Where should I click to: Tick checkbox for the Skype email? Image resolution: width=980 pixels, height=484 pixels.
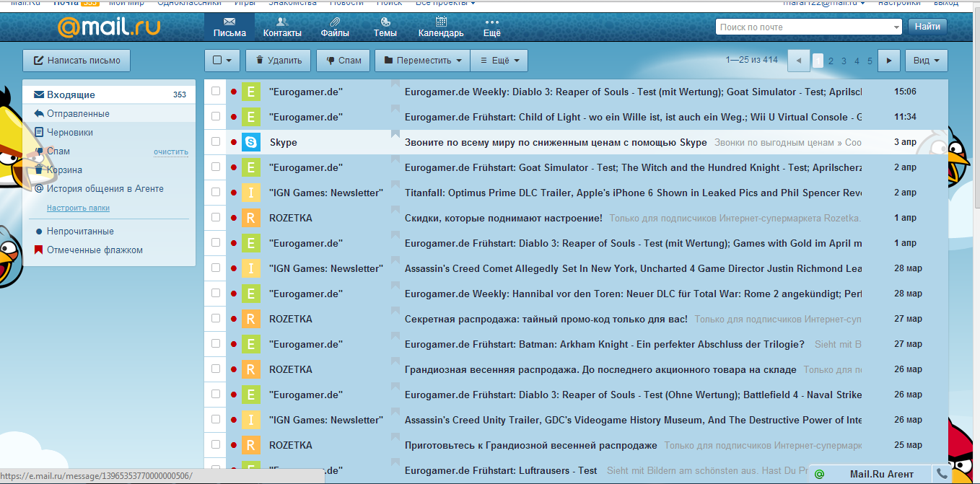(216, 141)
